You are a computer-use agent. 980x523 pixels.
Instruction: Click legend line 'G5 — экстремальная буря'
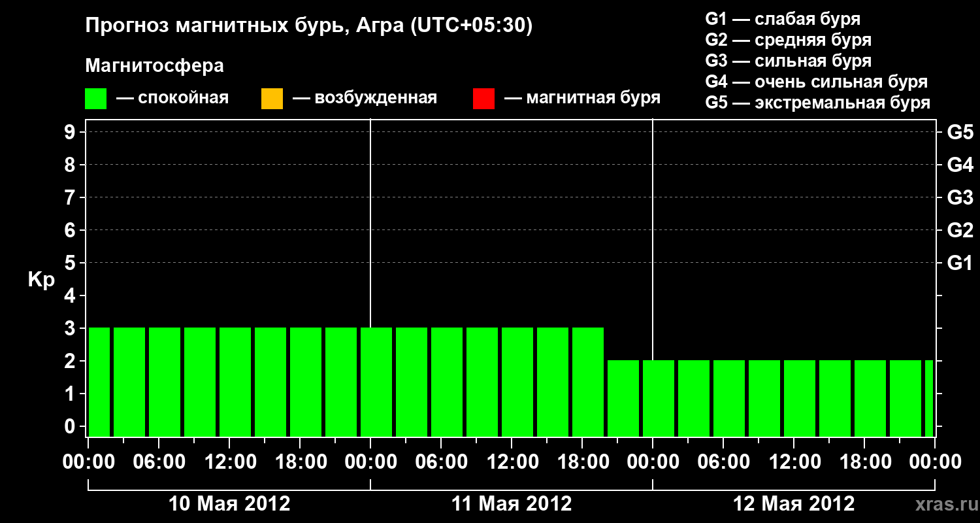coord(818,103)
